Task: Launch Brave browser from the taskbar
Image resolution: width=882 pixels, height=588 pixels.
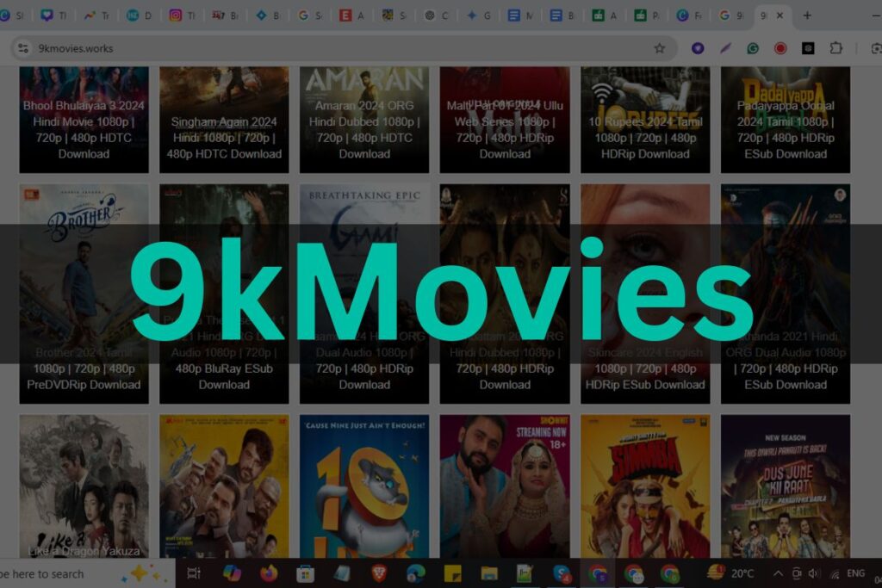Action: 379,573
